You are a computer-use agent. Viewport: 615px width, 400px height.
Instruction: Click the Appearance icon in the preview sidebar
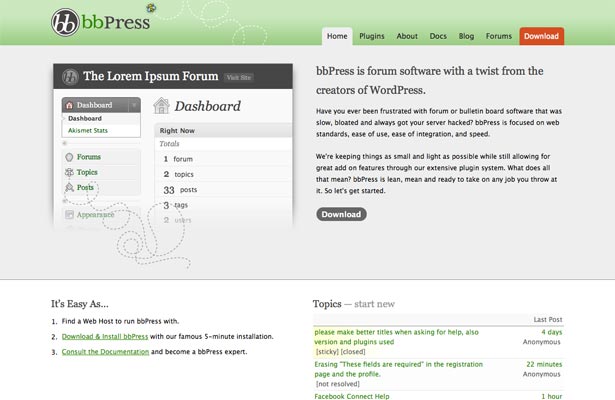(69, 215)
